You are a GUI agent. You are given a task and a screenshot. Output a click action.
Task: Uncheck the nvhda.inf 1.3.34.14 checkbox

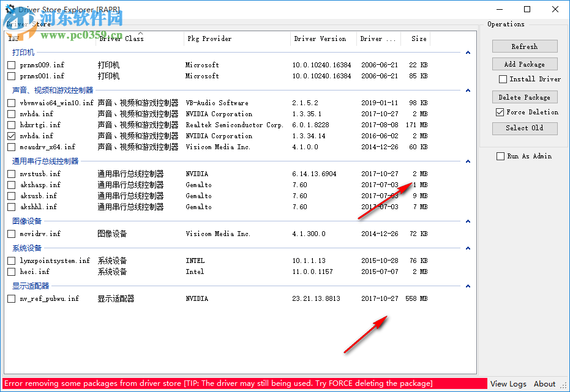11,136
